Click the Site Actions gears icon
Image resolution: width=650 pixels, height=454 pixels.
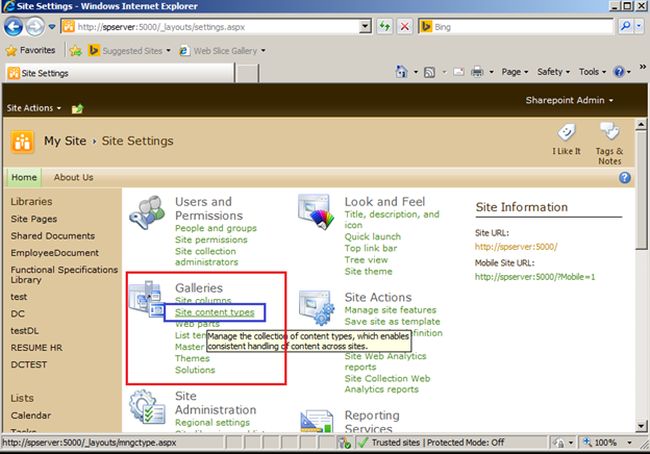(316, 308)
